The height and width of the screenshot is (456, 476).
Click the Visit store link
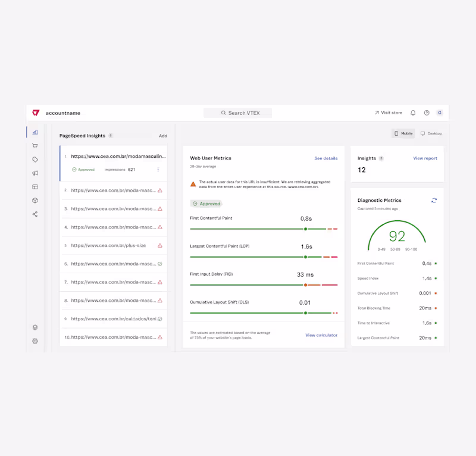[389, 113]
